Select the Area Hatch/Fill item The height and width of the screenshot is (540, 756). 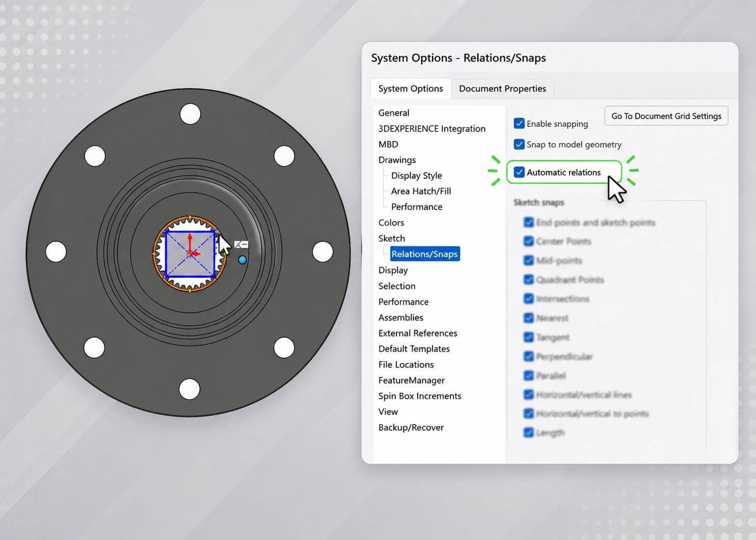point(421,192)
